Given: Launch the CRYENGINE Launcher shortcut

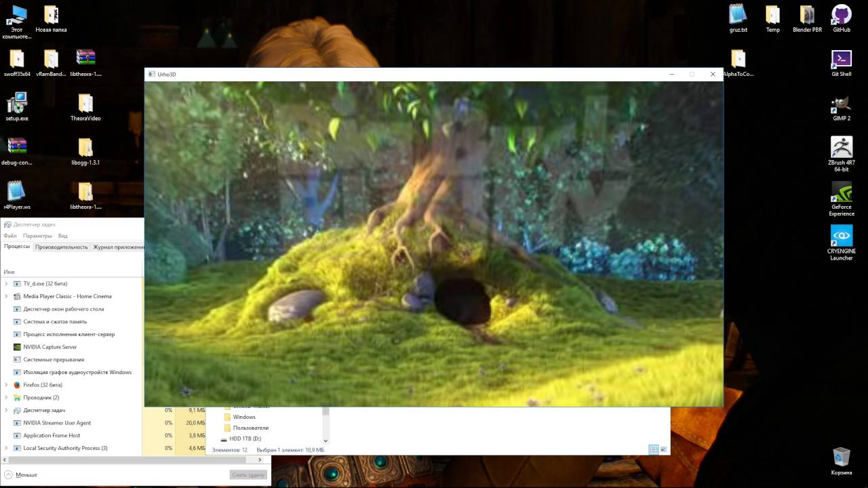Looking at the screenshot, I should [x=842, y=243].
